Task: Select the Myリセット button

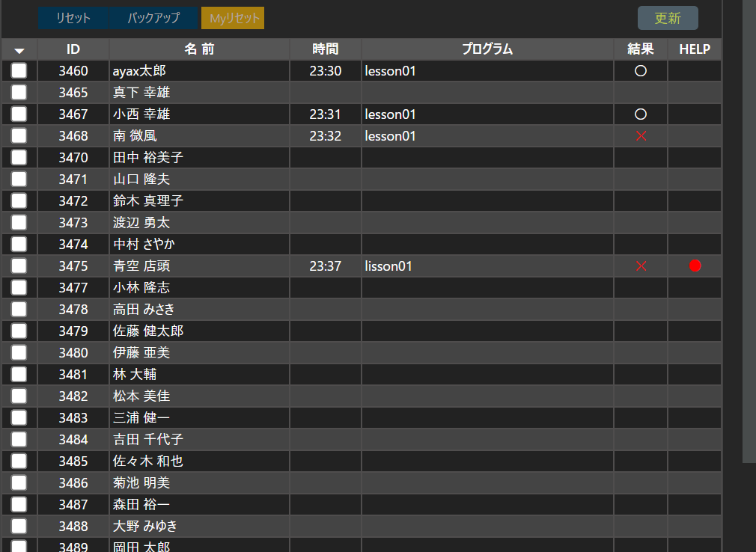Action: [x=232, y=18]
